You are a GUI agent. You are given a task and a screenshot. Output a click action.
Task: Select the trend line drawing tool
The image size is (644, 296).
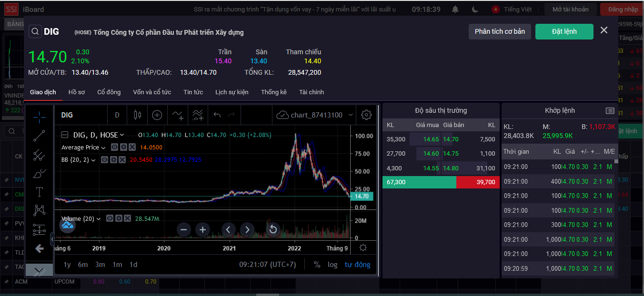(40, 136)
